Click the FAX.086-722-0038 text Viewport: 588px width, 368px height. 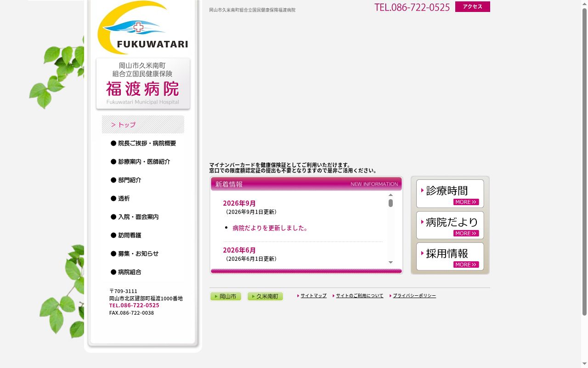coord(131,313)
